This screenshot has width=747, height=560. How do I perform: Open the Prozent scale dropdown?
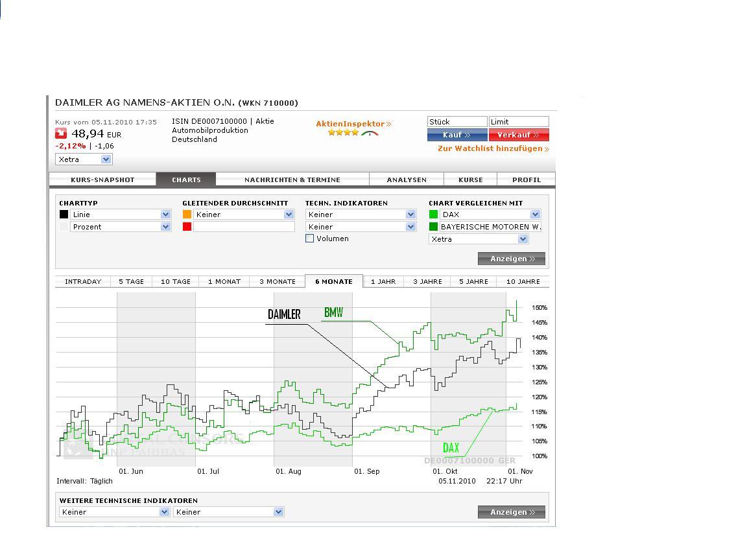tap(121, 227)
